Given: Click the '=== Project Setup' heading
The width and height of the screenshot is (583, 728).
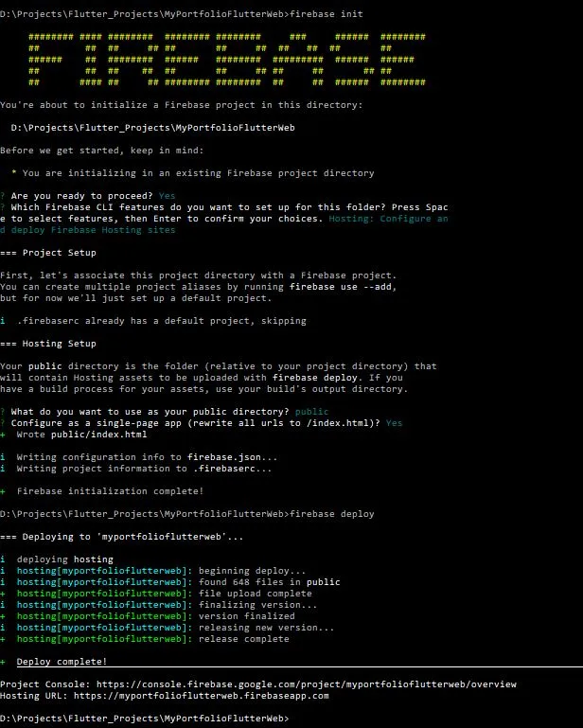Looking at the screenshot, I should click(x=48, y=253).
